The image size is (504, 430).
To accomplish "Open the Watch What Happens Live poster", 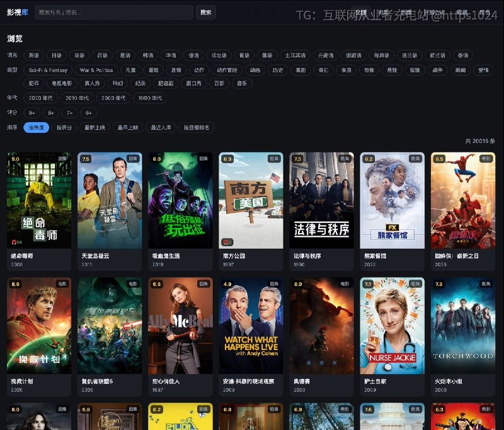I will tap(251, 325).
